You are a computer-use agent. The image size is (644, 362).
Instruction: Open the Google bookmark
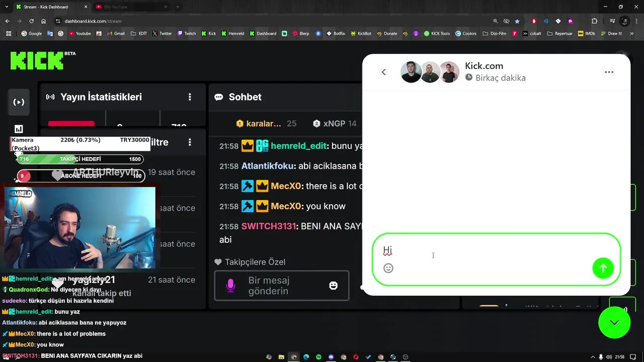pyautogui.click(x=32, y=34)
